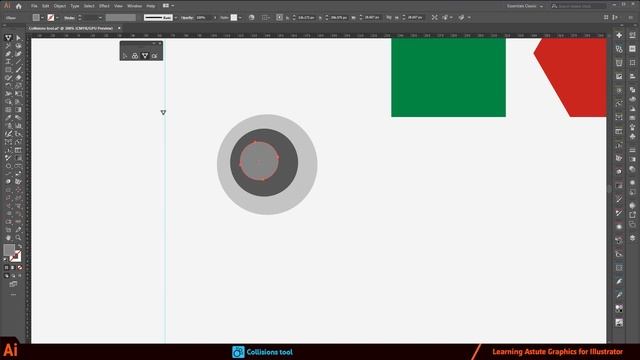This screenshot has height=360, width=640.
Task: Expand the stroke swatch dropdown arrow
Action: pos(57,18)
